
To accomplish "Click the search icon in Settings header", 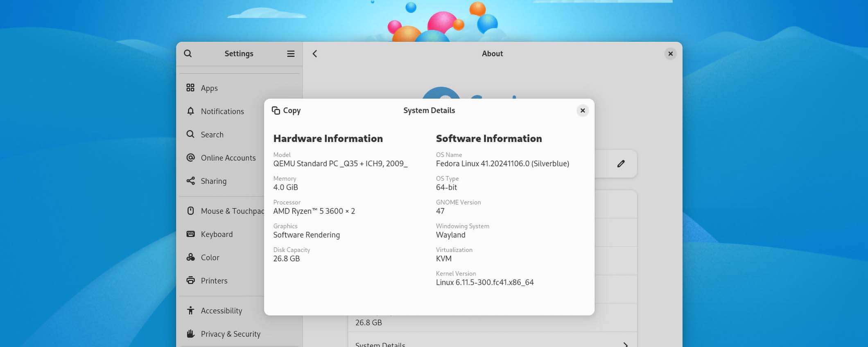I will point(188,54).
